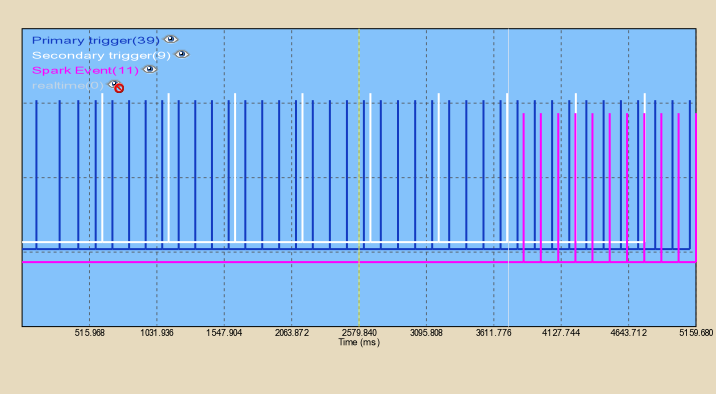Click the 1031.936 time axis label
This screenshot has height=394, width=716.
click(x=157, y=333)
